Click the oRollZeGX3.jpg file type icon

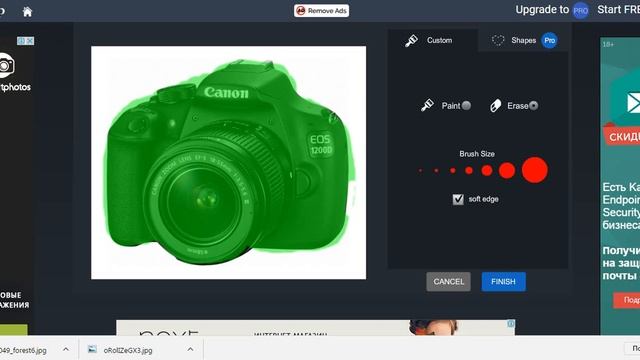click(93, 350)
